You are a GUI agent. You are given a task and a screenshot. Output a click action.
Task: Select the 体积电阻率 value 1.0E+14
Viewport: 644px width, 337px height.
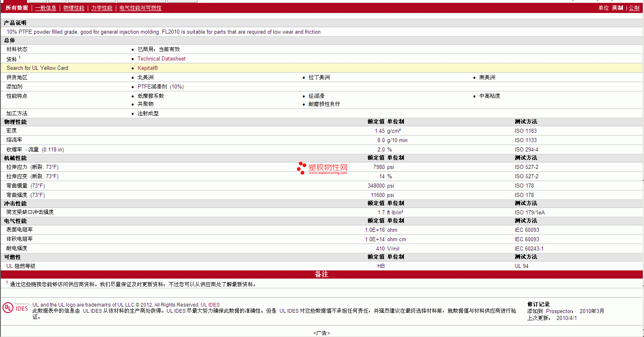coord(375,239)
